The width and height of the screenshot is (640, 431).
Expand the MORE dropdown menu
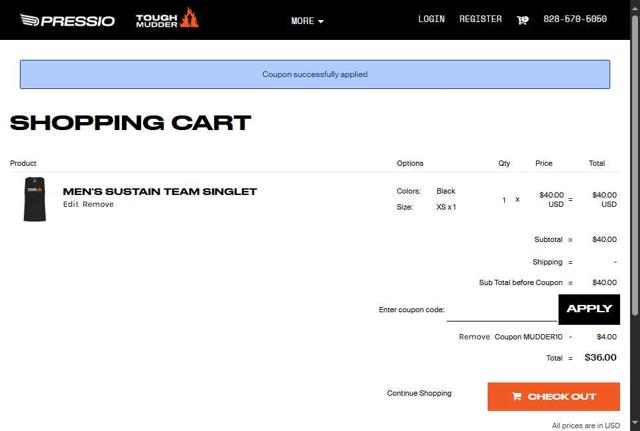click(x=307, y=21)
